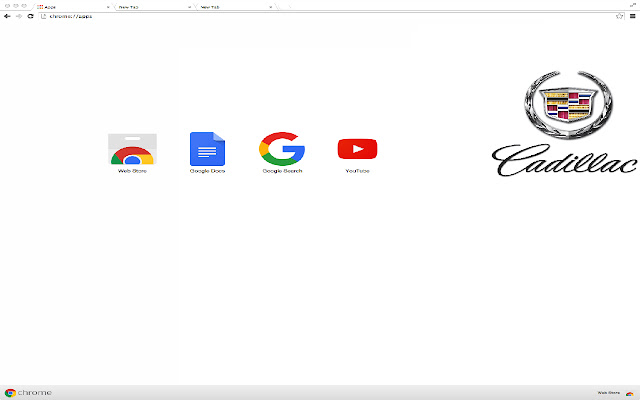Close the Apps tab
Viewport: 640px width, 400px height.
[x=108, y=7]
